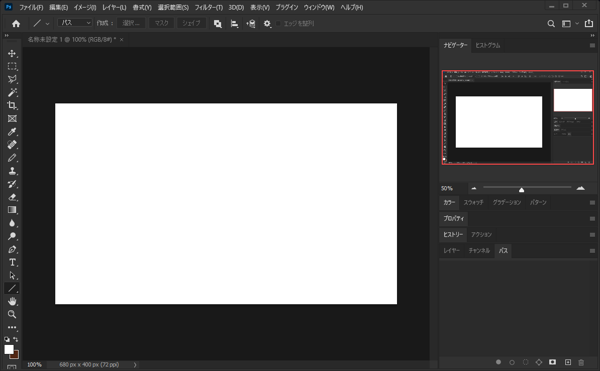
Task: Select the Gradient tool
Action: [12, 210]
